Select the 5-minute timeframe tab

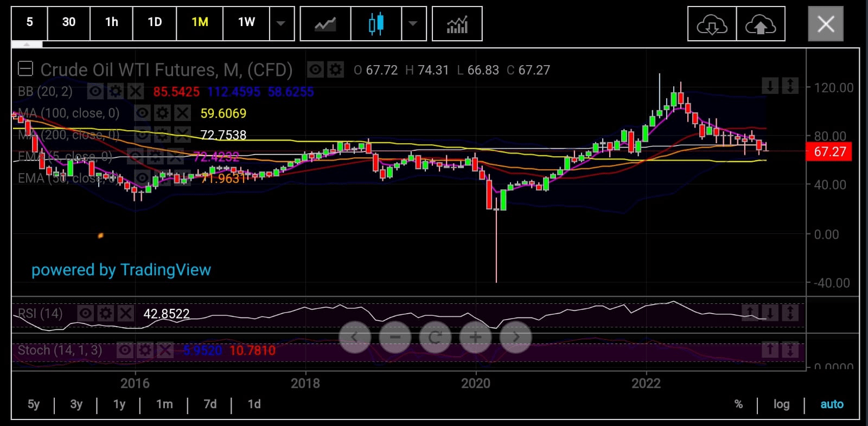click(x=30, y=23)
